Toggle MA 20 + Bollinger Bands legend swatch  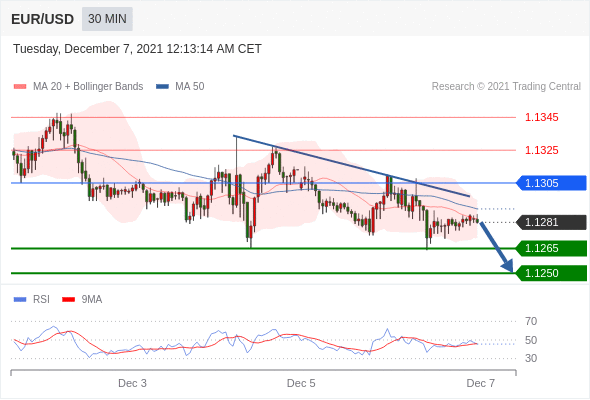click(20, 87)
